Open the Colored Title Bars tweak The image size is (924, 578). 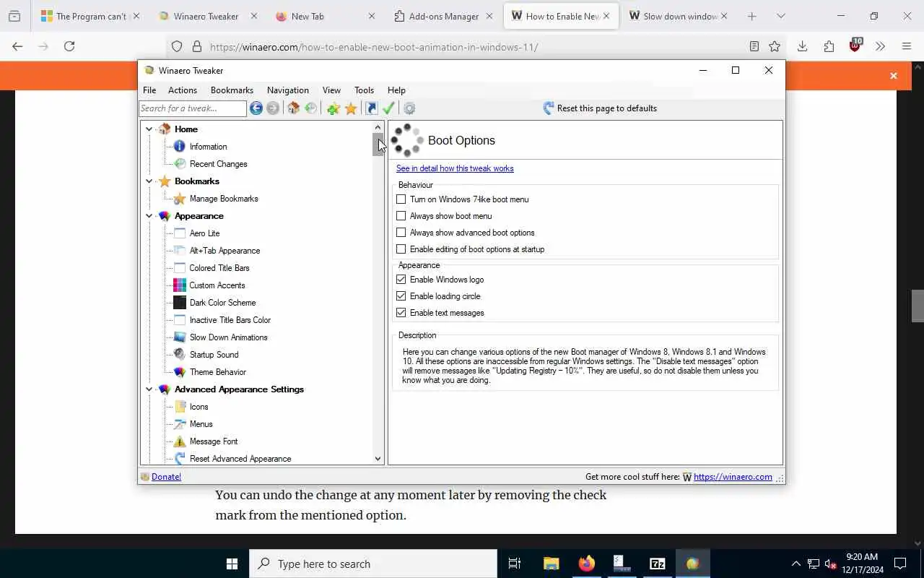click(x=219, y=268)
